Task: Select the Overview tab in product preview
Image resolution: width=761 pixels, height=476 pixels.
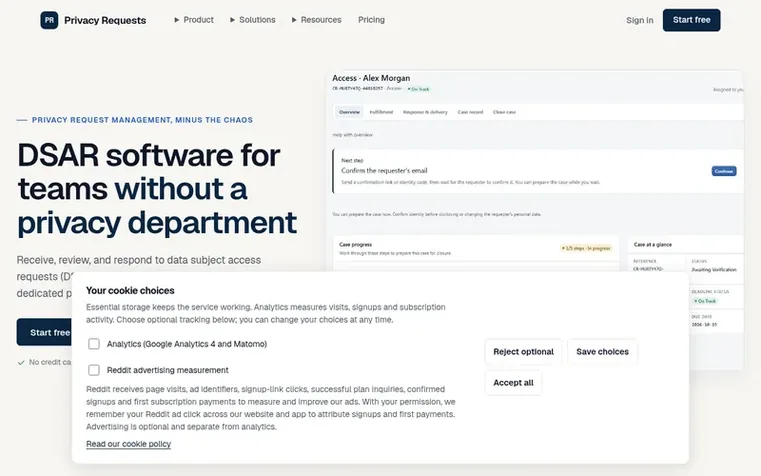Action: [349, 112]
